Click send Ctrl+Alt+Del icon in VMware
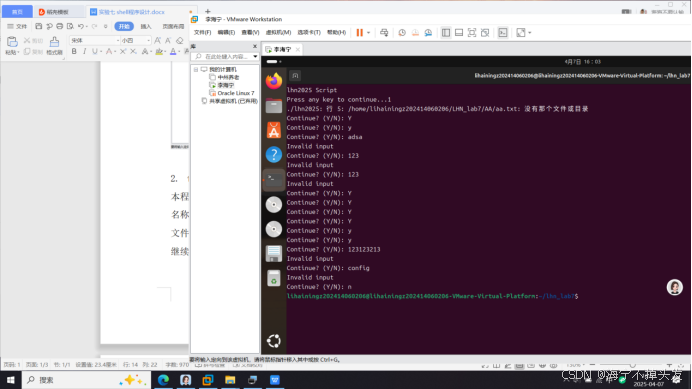The height and width of the screenshot is (389, 692). 384,33
